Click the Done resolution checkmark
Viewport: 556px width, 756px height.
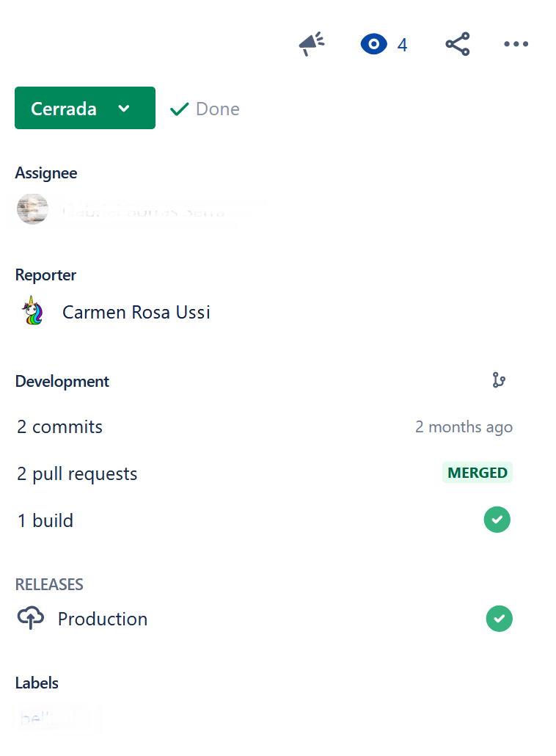[180, 108]
